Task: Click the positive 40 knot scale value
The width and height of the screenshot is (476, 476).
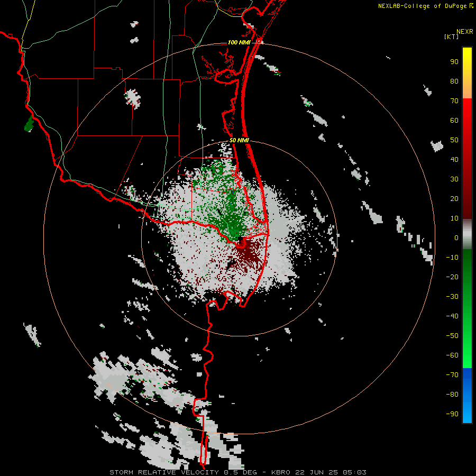Action: tap(454, 160)
